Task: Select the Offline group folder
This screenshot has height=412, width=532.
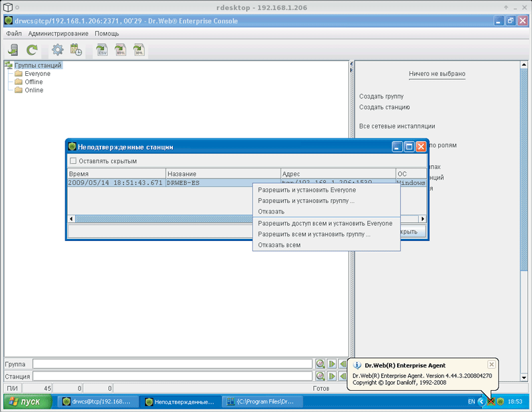Action: click(x=34, y=82)
